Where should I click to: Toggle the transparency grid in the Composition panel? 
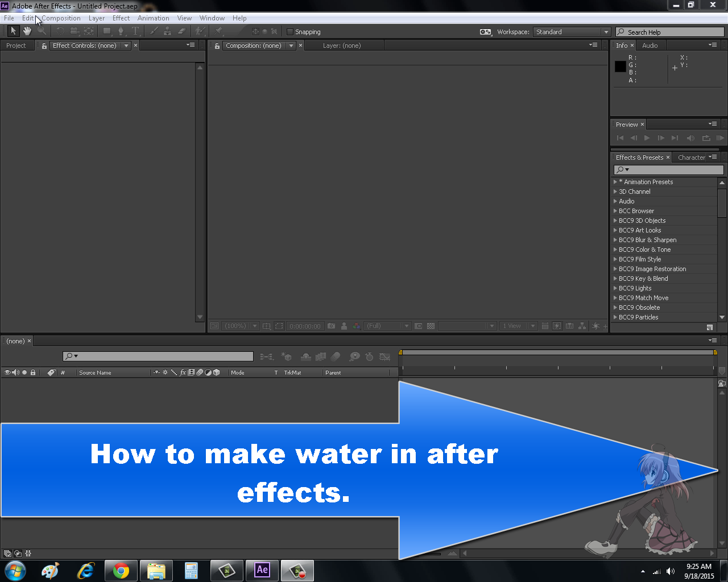[431, 326]
